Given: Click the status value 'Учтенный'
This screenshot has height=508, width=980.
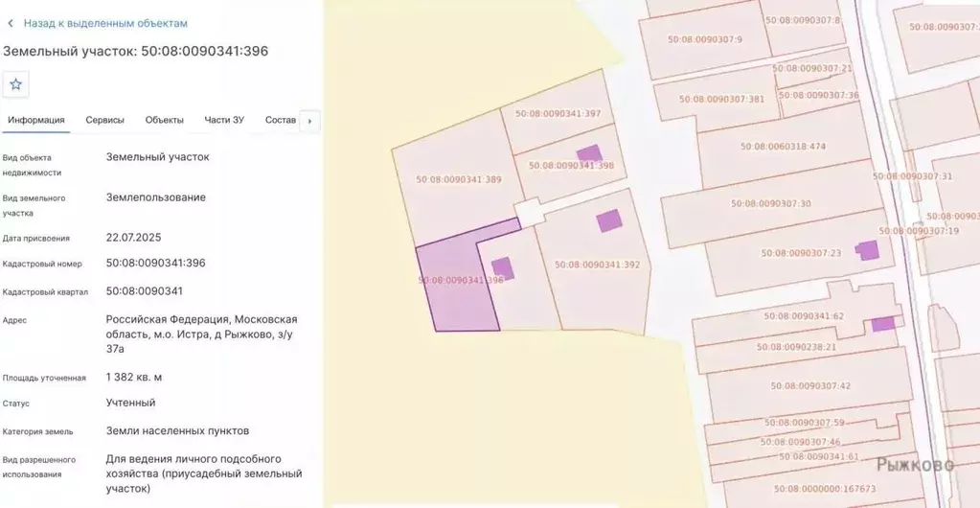Looking at the screenshot, I should [130, 403].
